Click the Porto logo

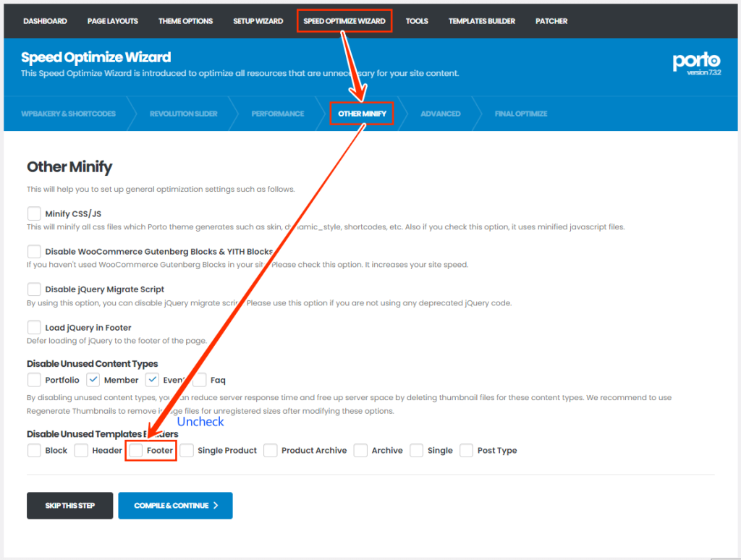695,61
